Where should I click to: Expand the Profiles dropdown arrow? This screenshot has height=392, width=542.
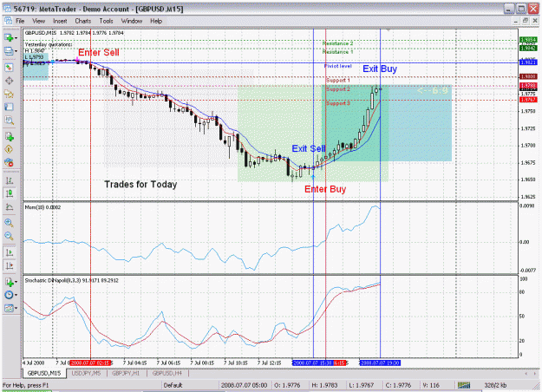tap(16, 51)
